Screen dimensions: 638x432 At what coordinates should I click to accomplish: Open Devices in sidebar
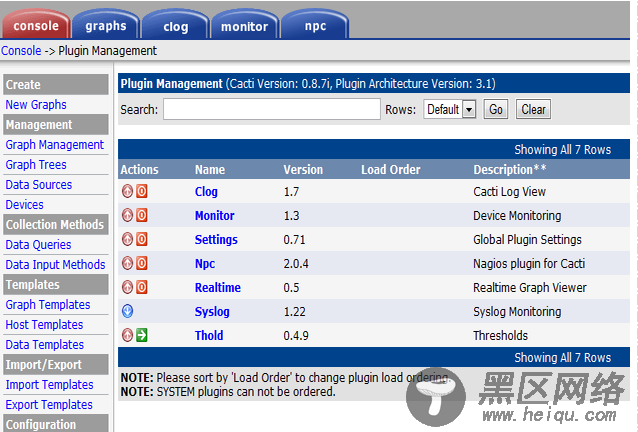(24, 205)
